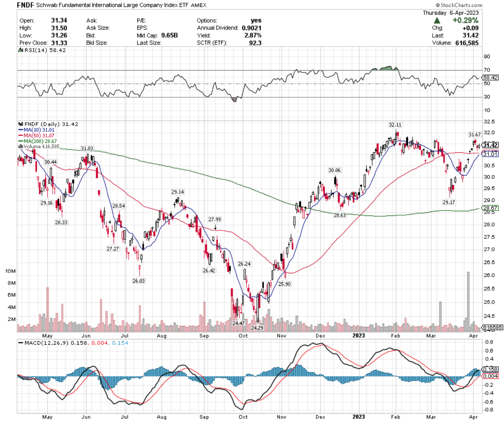Image resolution: width=504 pixels, height=421 pixels.
Task: Click the +0.29% percent change value
Action: [x=465, y=21]
